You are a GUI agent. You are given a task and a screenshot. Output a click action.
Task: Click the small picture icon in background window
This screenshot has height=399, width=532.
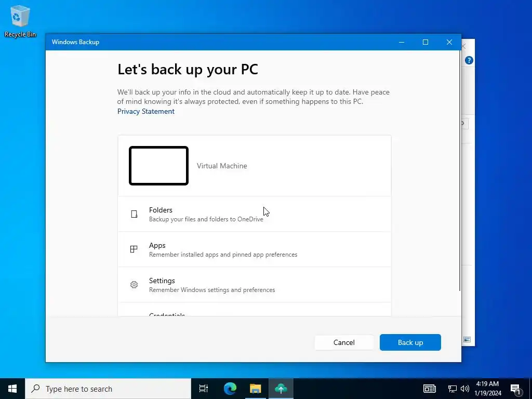click(467, 340)
